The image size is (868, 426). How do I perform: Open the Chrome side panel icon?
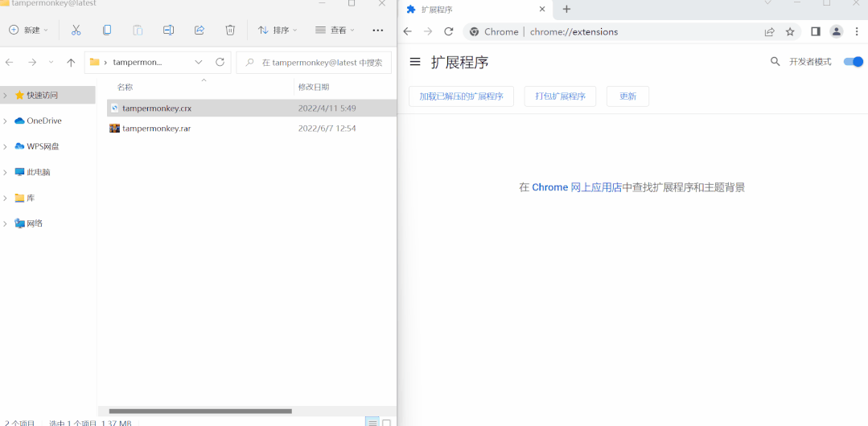(816, 31)
